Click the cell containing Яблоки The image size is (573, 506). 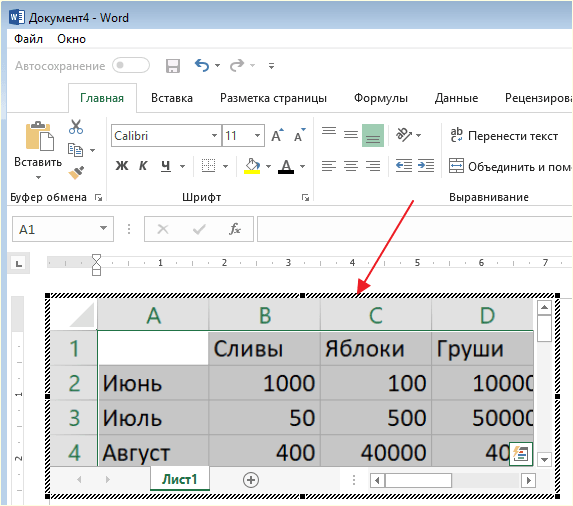pos(376,348)
